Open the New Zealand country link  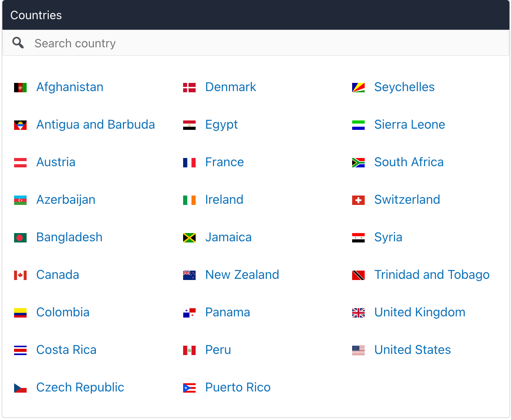tap(242, 275)
